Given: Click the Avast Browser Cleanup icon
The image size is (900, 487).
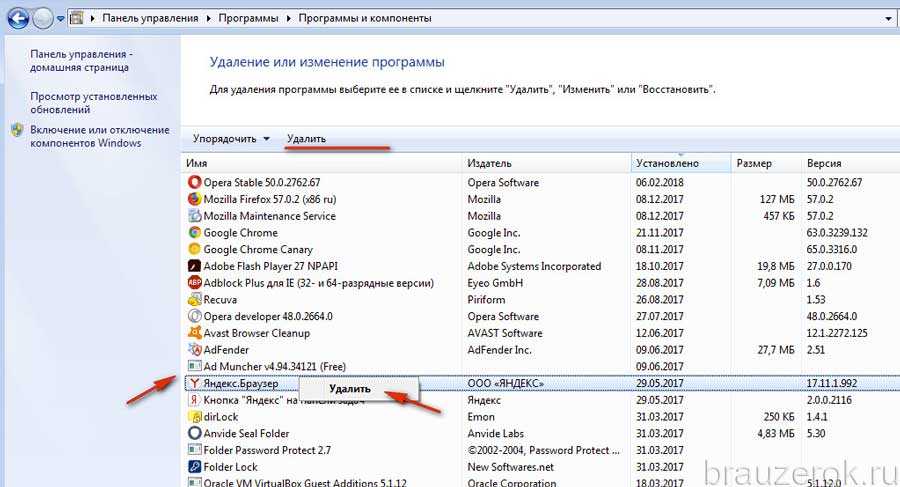Looking at the screenshot, I should tap(195, 333).
